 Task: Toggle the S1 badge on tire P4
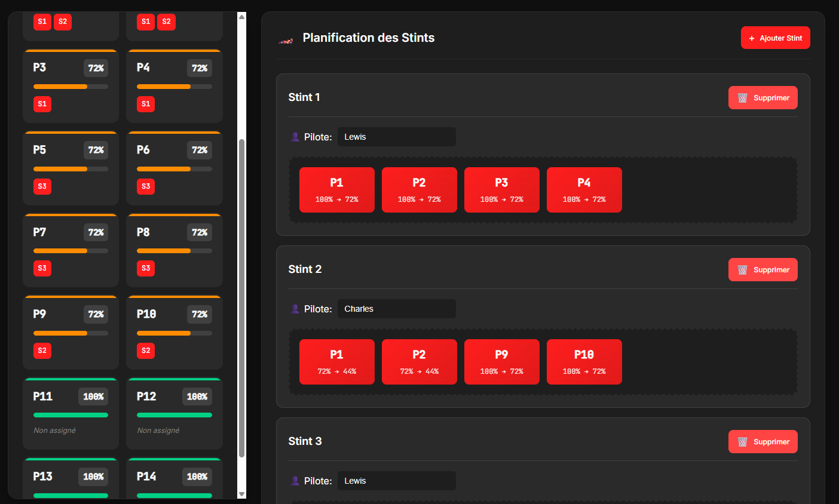tap(145, 104)
